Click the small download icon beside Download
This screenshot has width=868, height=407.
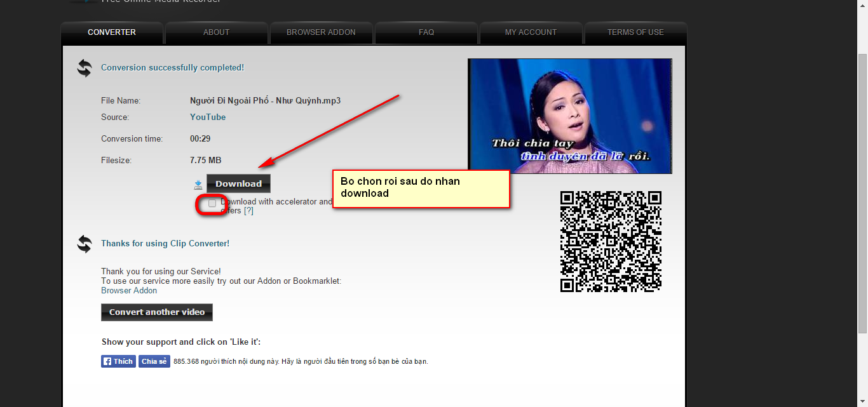[198, 185]
